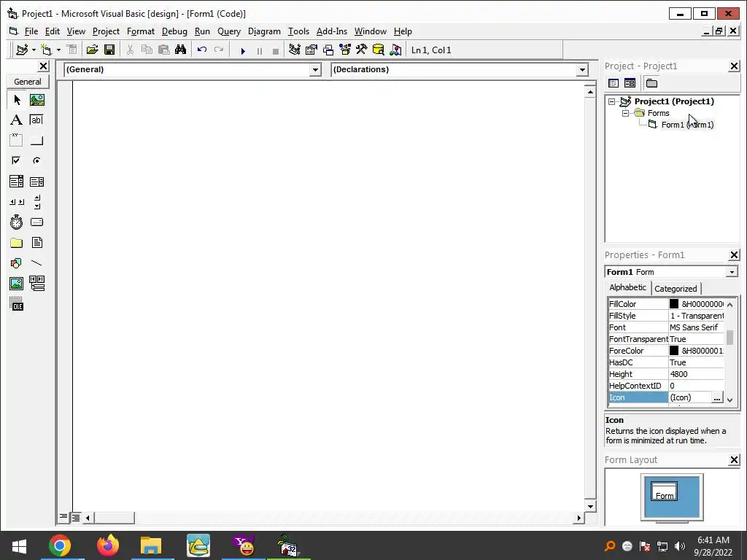Switch to the Categorized properties tab
This screenshot has height=560, width=747.
(676, 289)
